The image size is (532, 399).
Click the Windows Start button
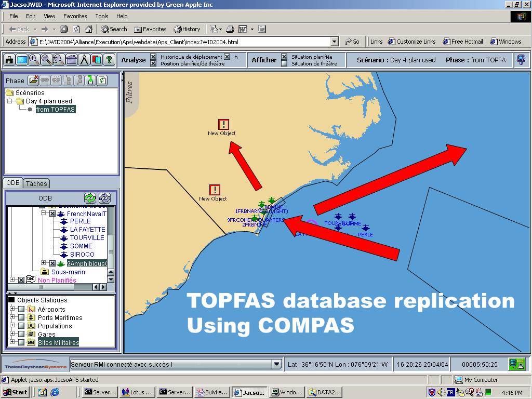(x=15, y=392)
